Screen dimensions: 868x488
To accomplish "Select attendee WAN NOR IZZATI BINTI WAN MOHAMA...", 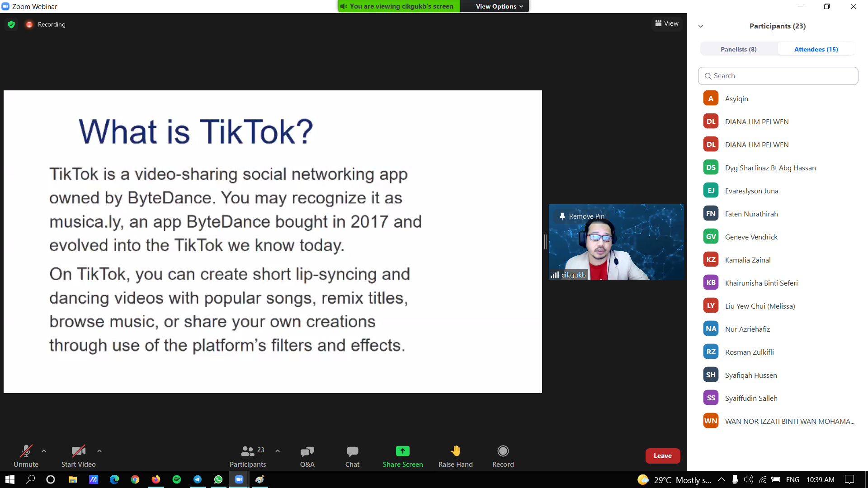I will pos(778,421).
